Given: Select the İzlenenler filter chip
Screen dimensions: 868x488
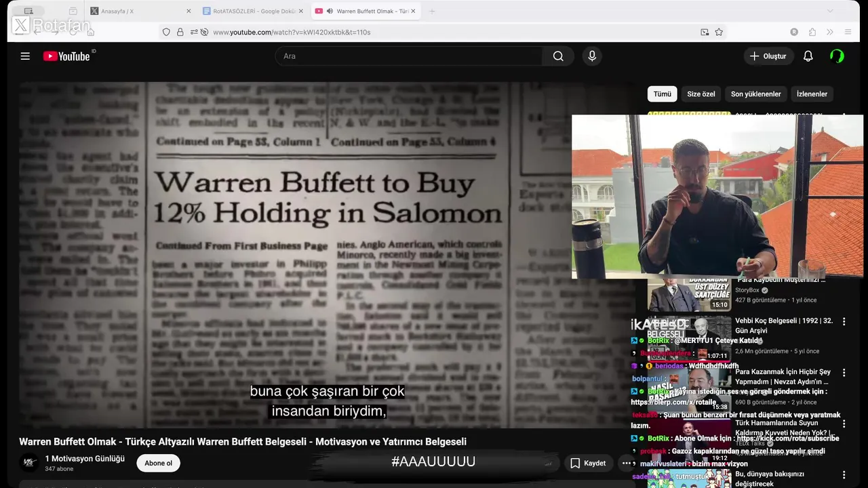Looking at the screenshot, I should click(x=812, y=94).
